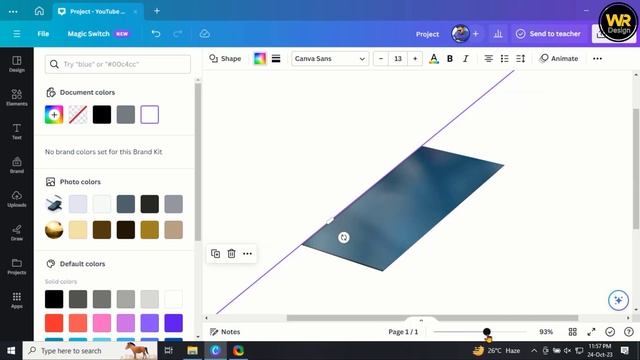Select the Project YouTube tab
Screen dimensions: 640x360
tap(98, 11)
